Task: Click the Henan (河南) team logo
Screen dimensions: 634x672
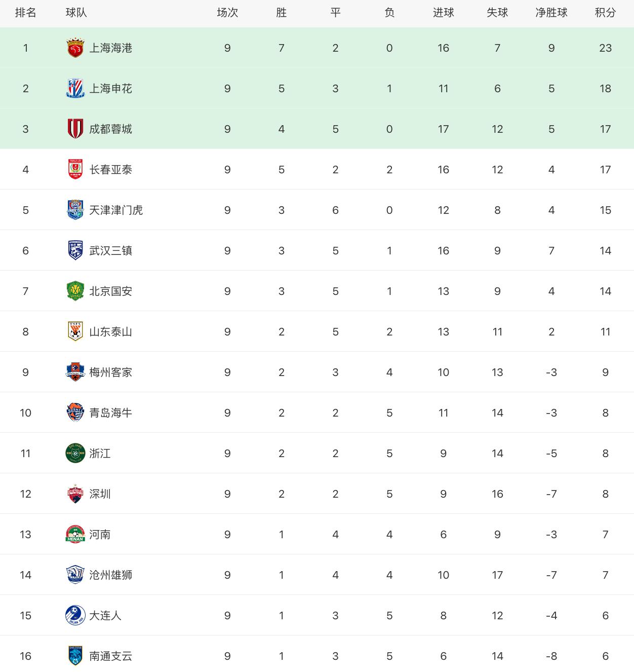Action: click(75, 534)
